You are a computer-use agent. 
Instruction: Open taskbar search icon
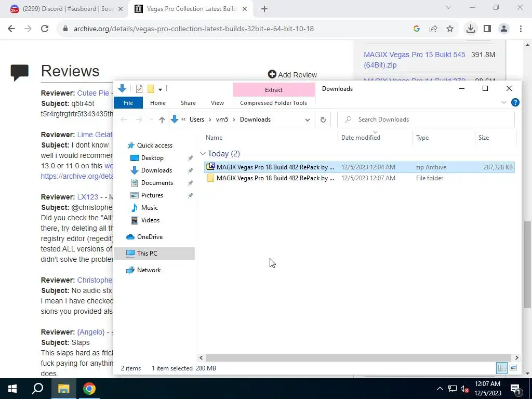(37, 389)
